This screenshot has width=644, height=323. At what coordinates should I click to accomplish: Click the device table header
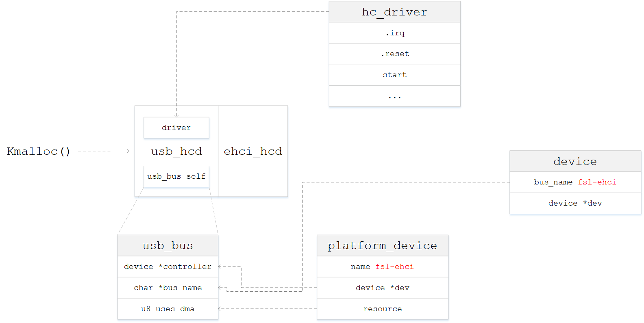[x=575, y=161]
